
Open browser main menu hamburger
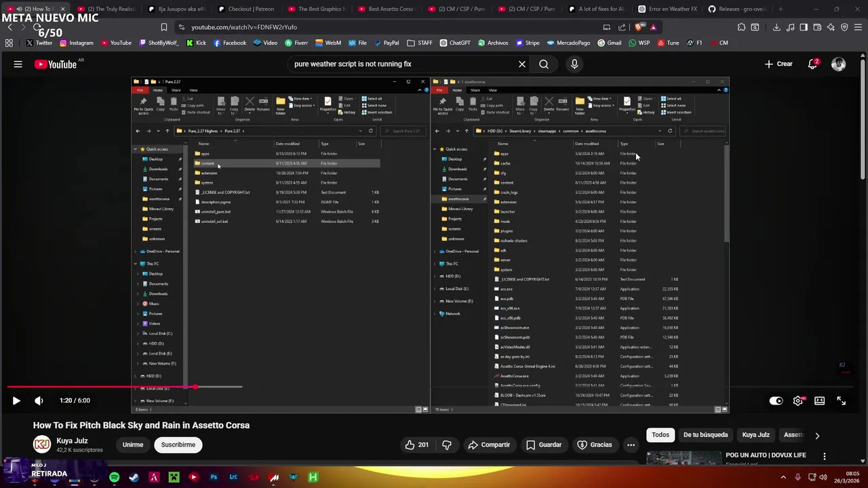click(x=858, y=27)
